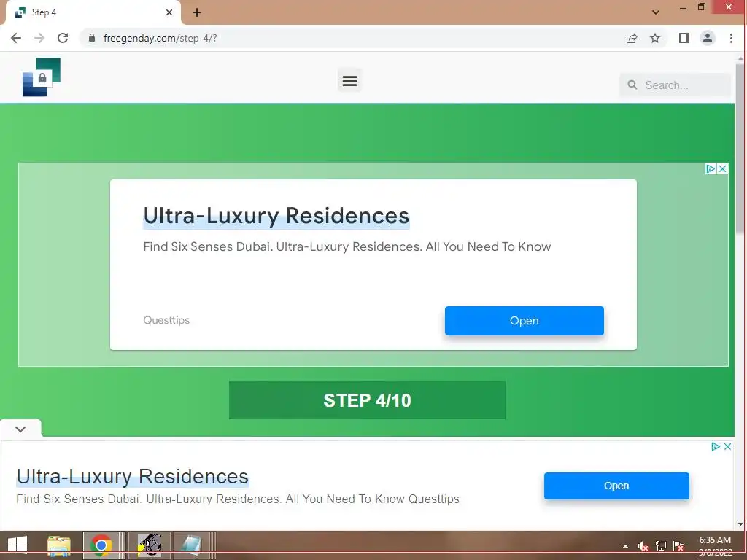
Task: Click the large Ultra-Luxury Residences headline
Action: (276, 216)
